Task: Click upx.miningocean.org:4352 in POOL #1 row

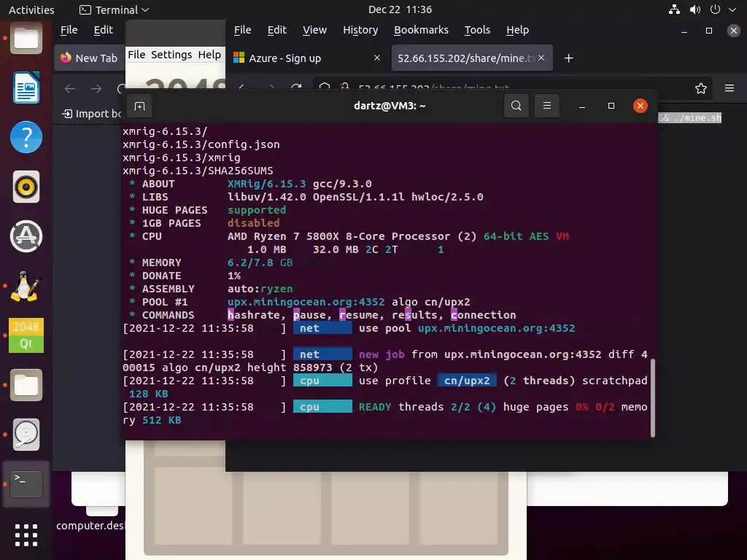Action: tap(306, 302)
